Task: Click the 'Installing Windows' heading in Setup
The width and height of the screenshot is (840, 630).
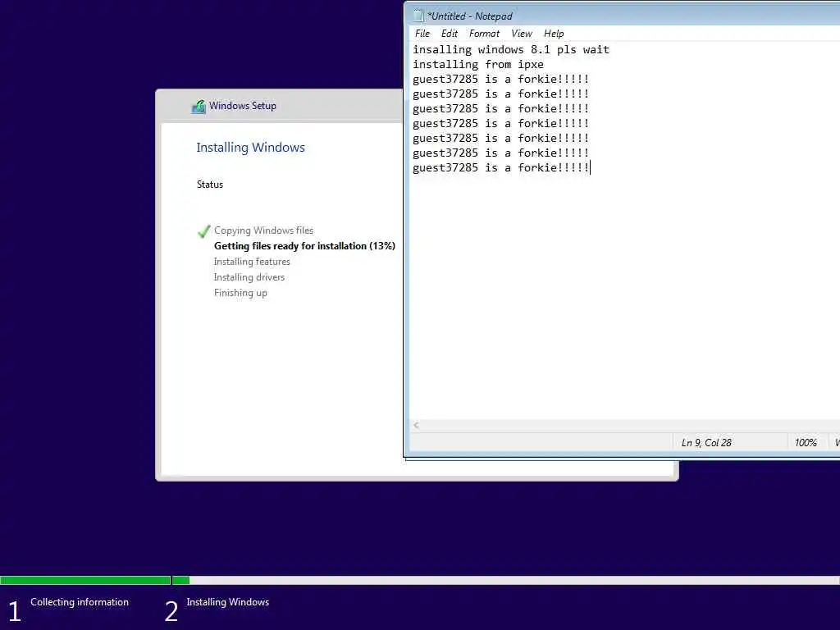Action: click(250, 148)
